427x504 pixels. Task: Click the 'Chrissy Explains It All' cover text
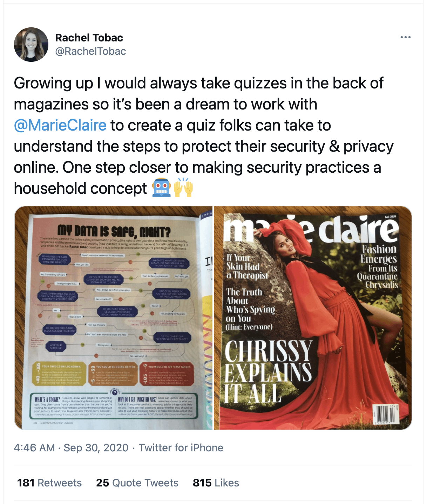[x=268, y=371]
